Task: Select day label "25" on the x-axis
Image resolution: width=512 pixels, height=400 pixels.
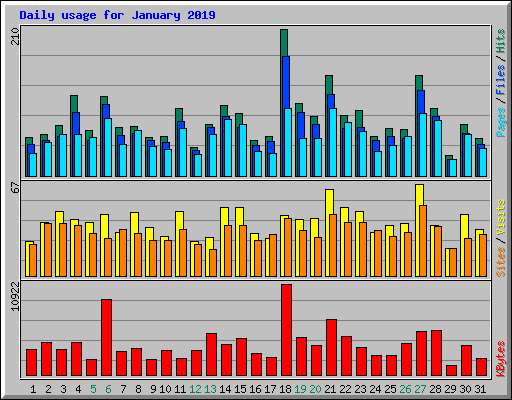Action: pyautogui.click(x=390, y=389)
